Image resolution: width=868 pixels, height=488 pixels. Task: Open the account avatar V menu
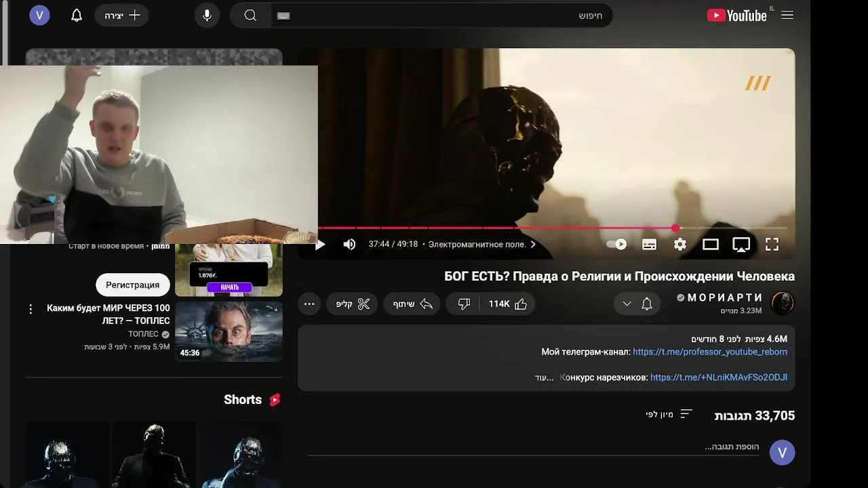(x=39, y=15)
